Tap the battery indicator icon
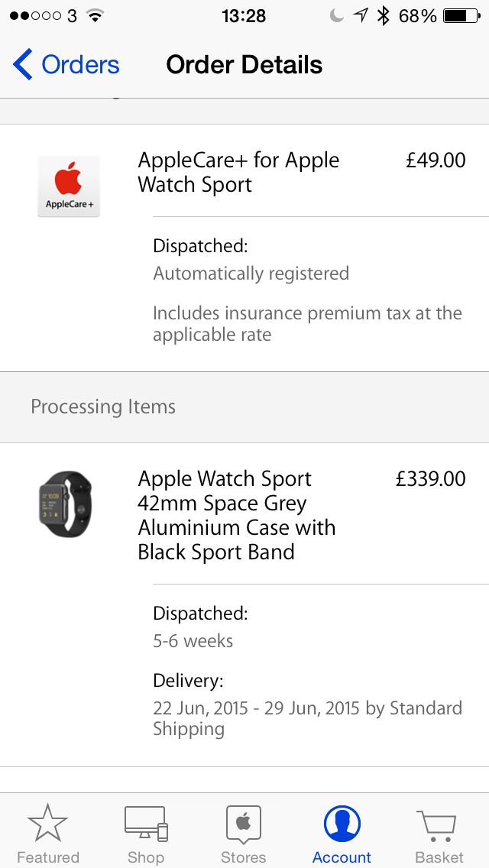The width and height of the screenshot is (489, 868). 460,15
